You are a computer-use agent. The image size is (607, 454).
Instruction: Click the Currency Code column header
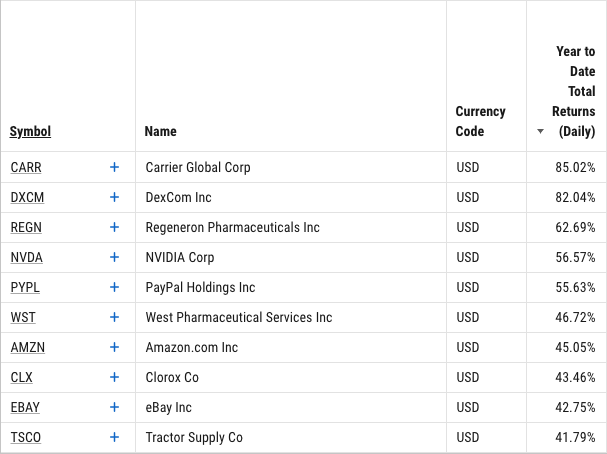[480, 121]
